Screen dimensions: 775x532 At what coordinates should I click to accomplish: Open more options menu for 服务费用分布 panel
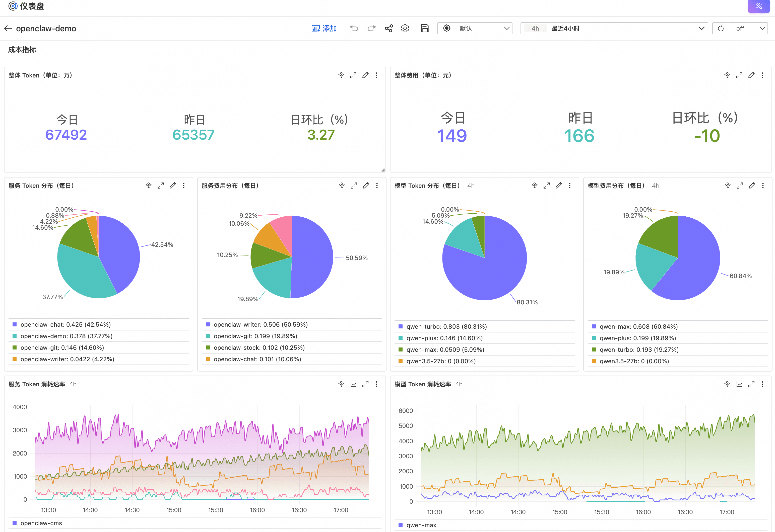point(377,186)
